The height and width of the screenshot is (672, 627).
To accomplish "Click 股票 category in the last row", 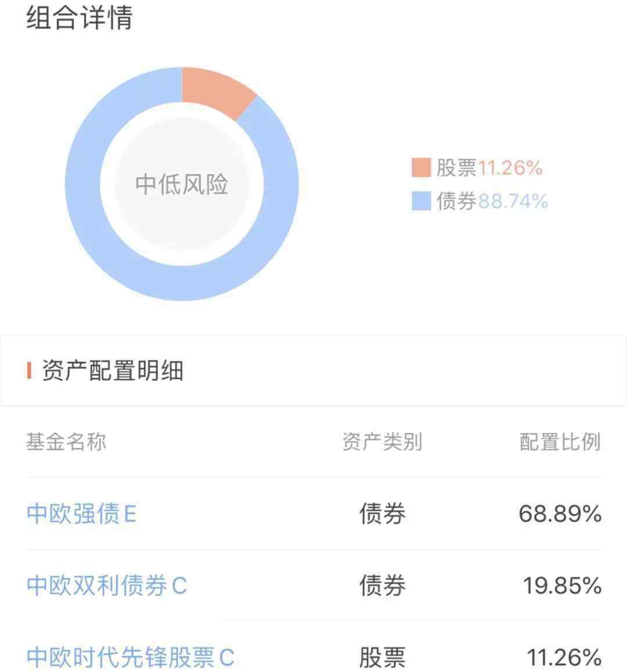I will coord(382,657).
